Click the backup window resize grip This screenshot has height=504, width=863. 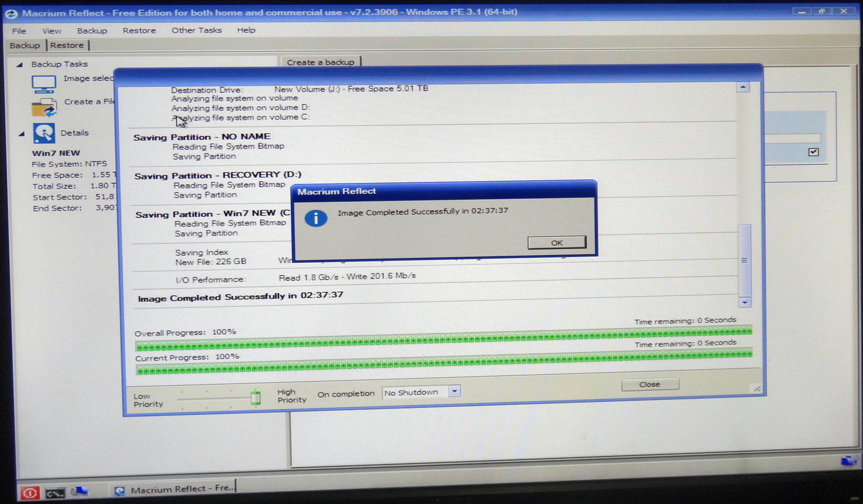(x=757, y=389)
